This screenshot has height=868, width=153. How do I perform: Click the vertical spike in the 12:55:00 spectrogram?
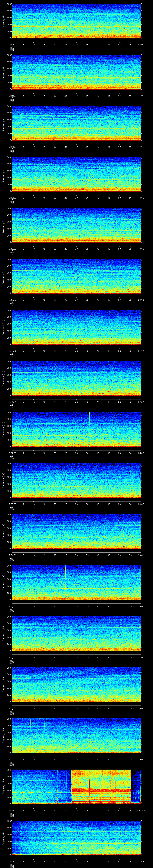66,572
